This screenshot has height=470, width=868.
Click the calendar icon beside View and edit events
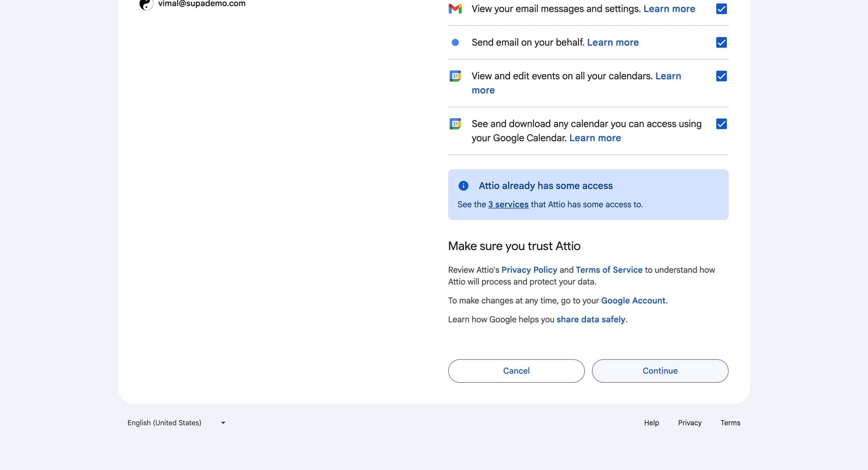point(455,76)
